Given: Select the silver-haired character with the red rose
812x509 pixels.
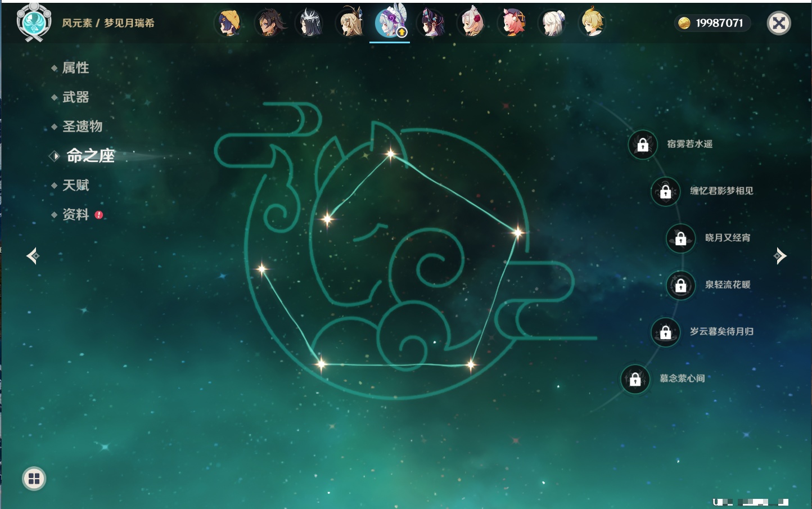Looking at the screenshot, I should click(x=472, y=23).
